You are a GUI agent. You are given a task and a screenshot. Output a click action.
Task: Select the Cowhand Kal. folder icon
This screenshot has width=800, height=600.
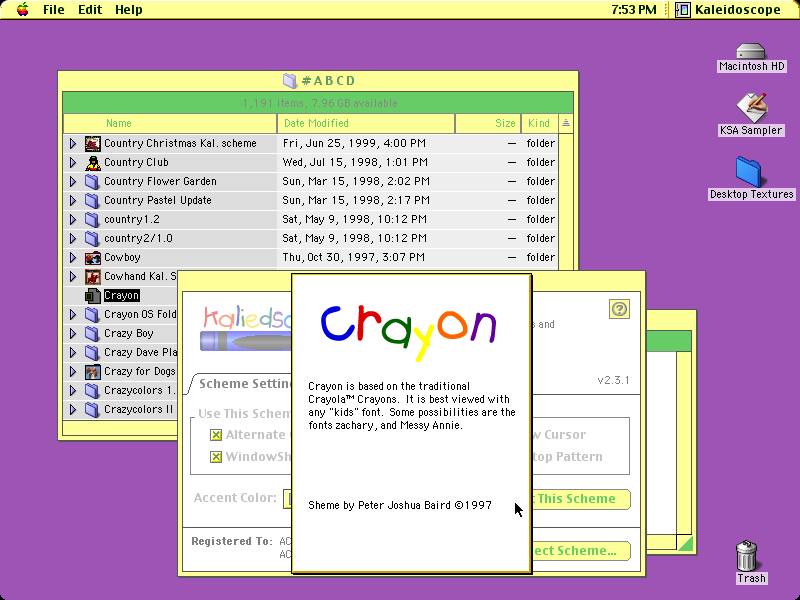click(x=92, y=276)
